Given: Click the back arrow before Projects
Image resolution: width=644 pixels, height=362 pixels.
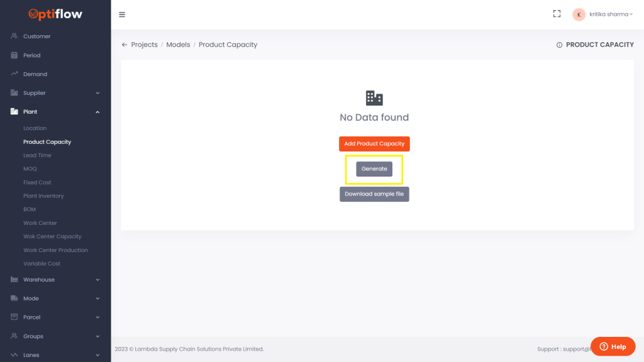Looking at the screenshot, I should [x=125, y=45].
